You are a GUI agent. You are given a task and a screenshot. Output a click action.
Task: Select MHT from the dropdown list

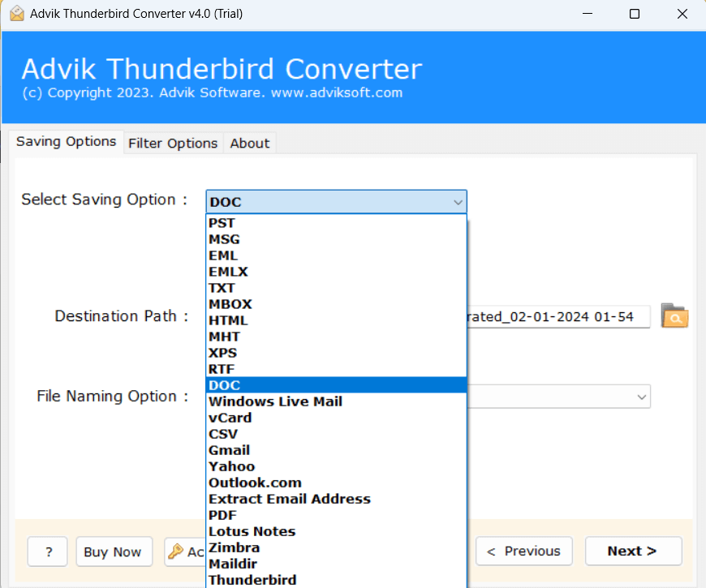coord(336,337)
